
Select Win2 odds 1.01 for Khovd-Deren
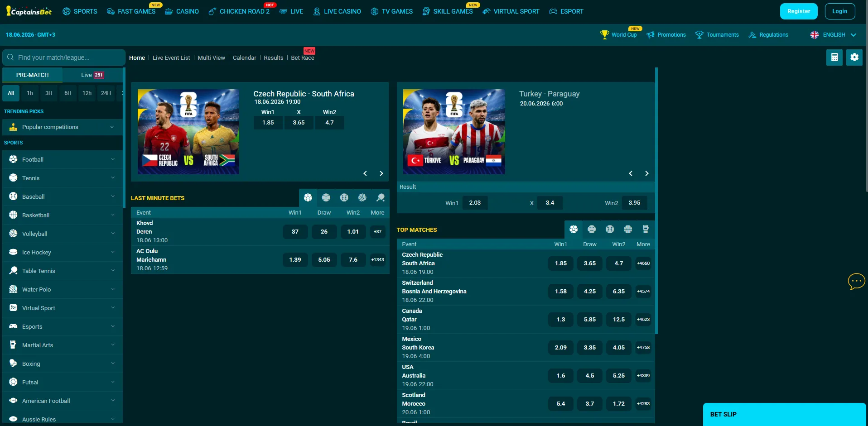point(353,232)
